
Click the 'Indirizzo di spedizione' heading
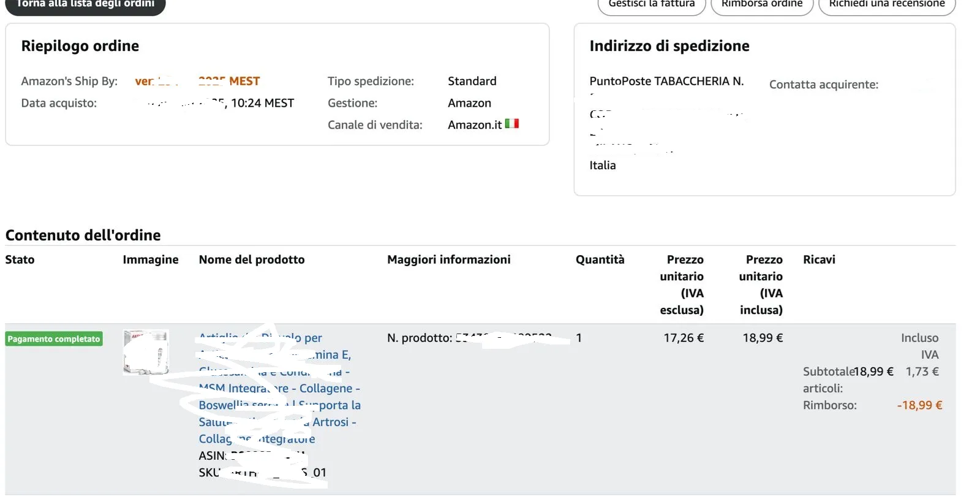point(669,46)
